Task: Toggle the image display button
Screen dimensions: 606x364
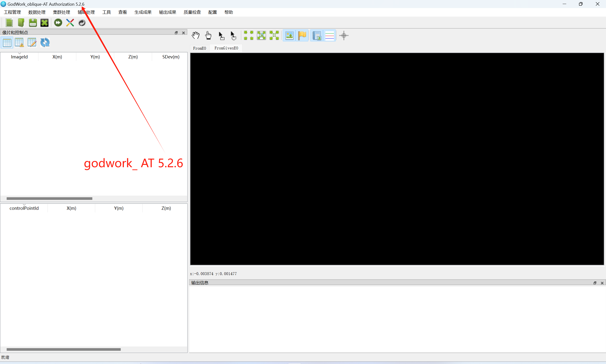Action: coord(289,35)
